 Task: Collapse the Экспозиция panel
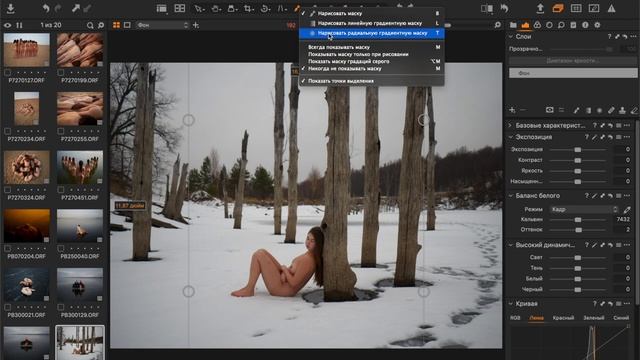point(511,137)
